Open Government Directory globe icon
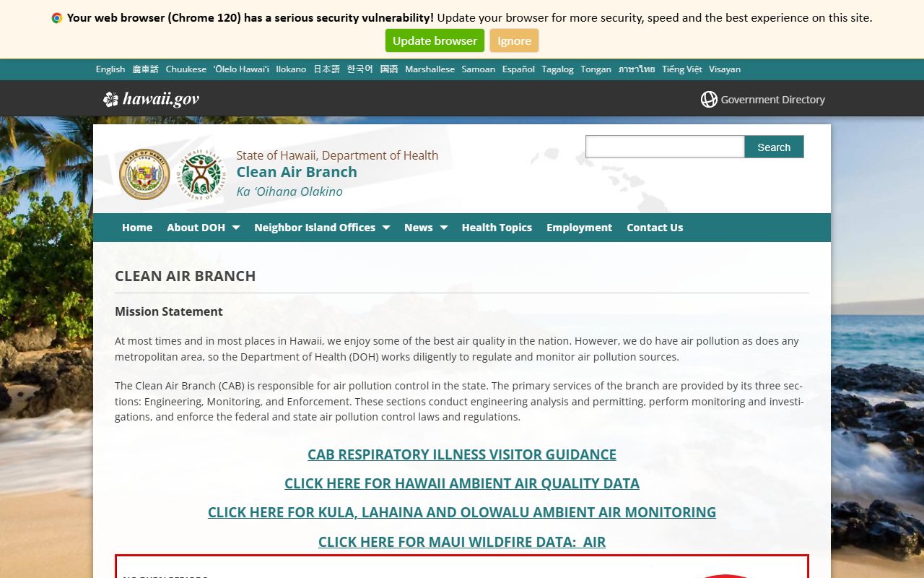 tap(709, 100)
